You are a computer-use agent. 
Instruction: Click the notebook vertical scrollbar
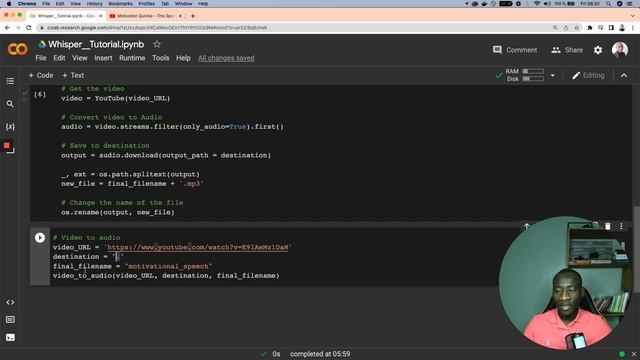[636, 249]
